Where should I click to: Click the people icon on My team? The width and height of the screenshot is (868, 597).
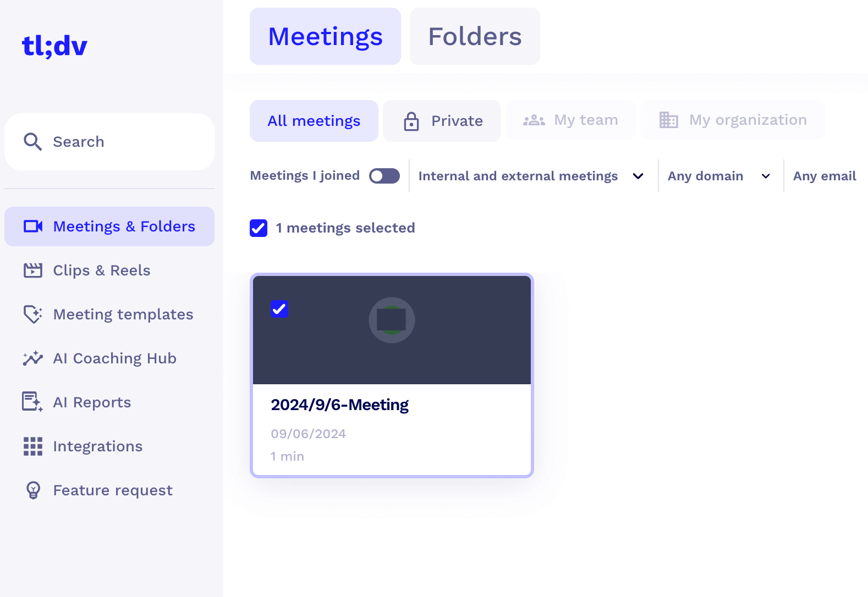tap(534, 120)
